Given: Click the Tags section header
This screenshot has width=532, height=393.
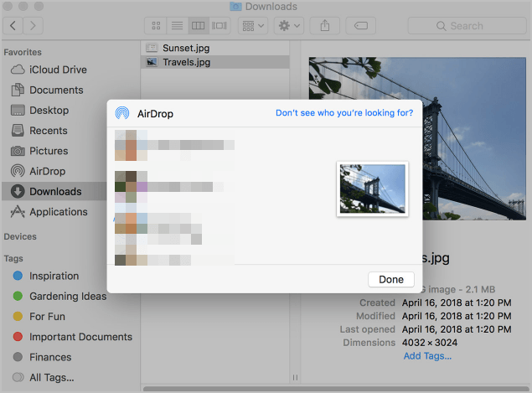Looking at the screenshot, I should (x=13, y=259).
